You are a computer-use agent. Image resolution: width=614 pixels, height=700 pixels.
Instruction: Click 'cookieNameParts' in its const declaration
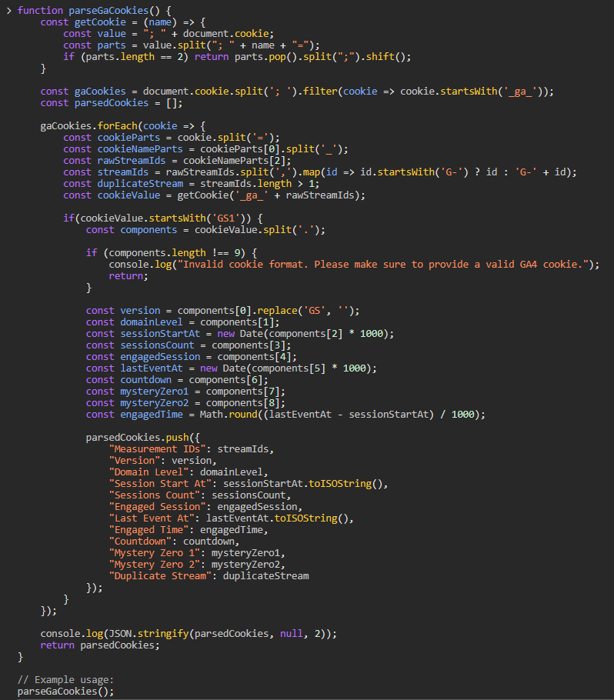140,149
